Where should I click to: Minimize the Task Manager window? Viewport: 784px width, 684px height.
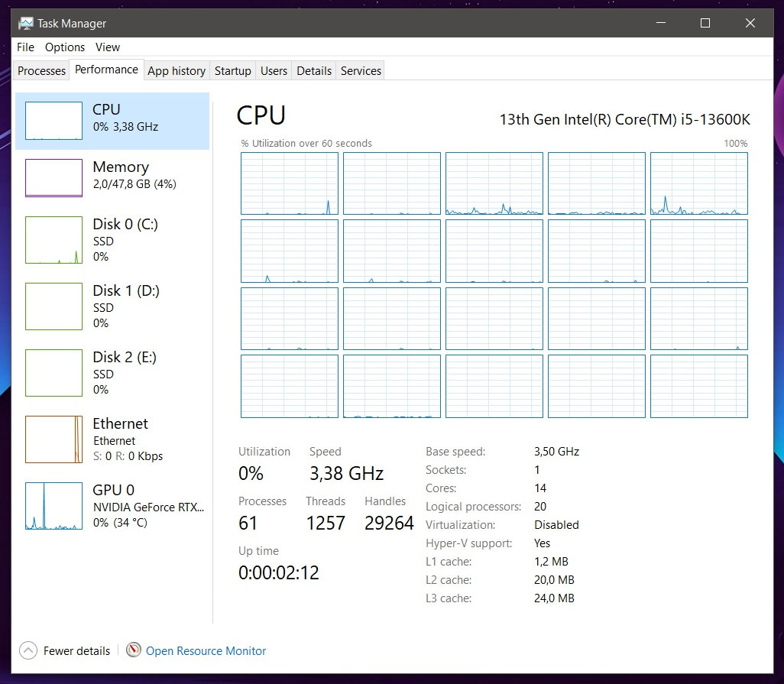[x=661, y=23]
